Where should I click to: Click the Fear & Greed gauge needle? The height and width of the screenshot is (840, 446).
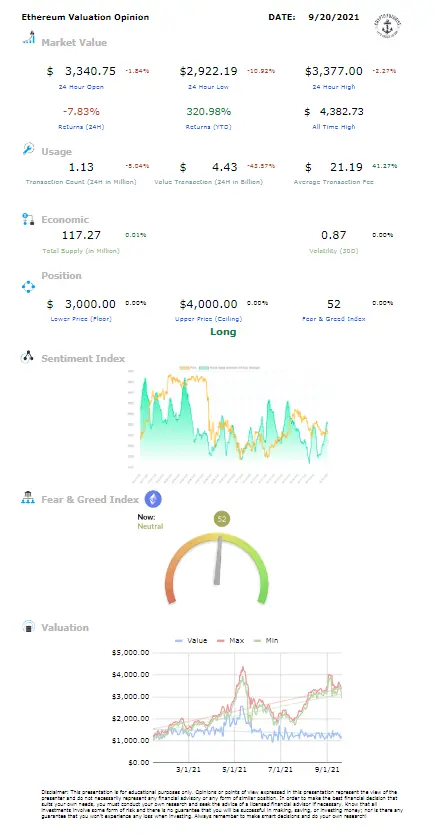218,560
